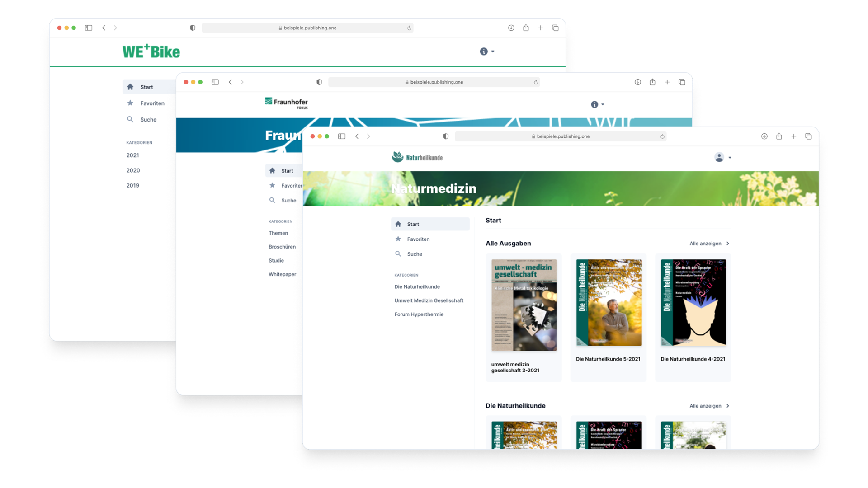Click the Start icon in sidebar
This screenshot has height=488, width=868.
pos(398,224)
